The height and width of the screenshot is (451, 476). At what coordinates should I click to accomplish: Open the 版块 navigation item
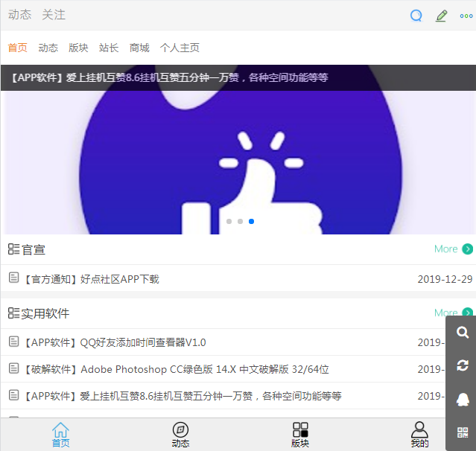coord(78,48)
